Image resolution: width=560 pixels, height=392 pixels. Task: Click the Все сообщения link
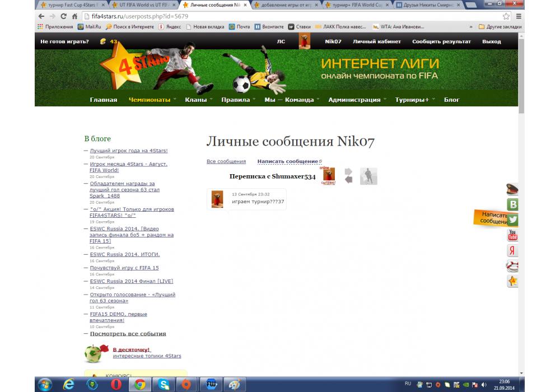pos(226,161)
